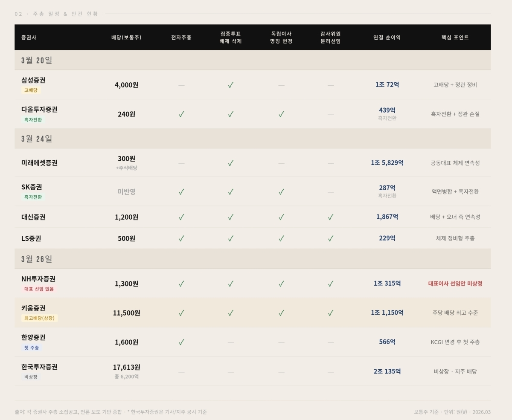Click 대신증권's 1,200원 dividend
Screen dimensions: 512x420
126,217
